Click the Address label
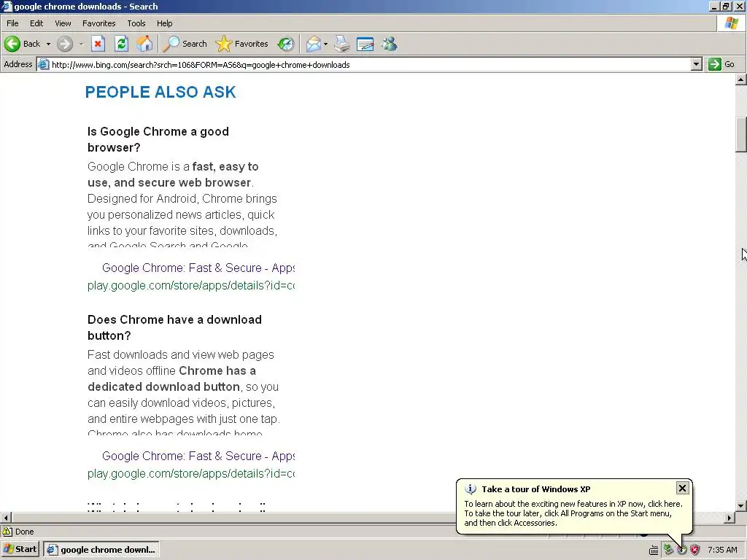This screenshot has width=747, height=560. [x=18, y=64]
